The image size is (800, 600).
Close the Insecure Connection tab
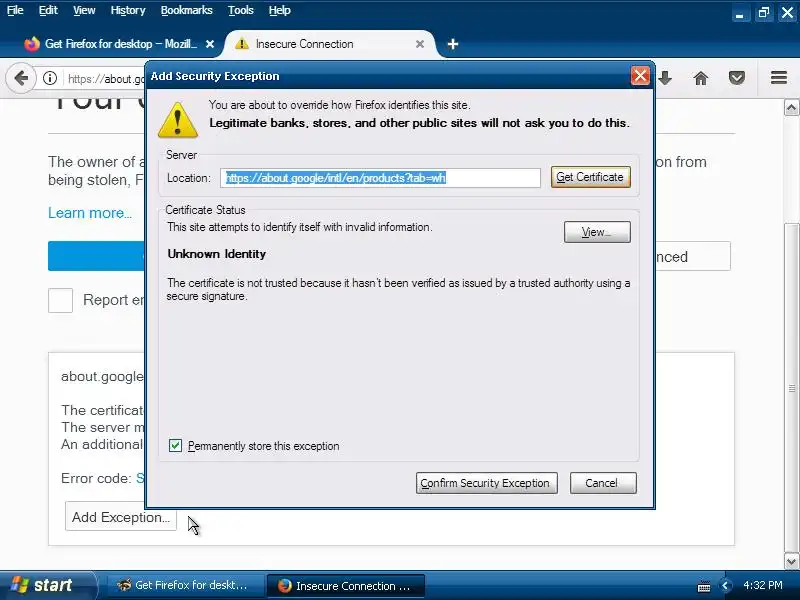(x=420, y=44)
